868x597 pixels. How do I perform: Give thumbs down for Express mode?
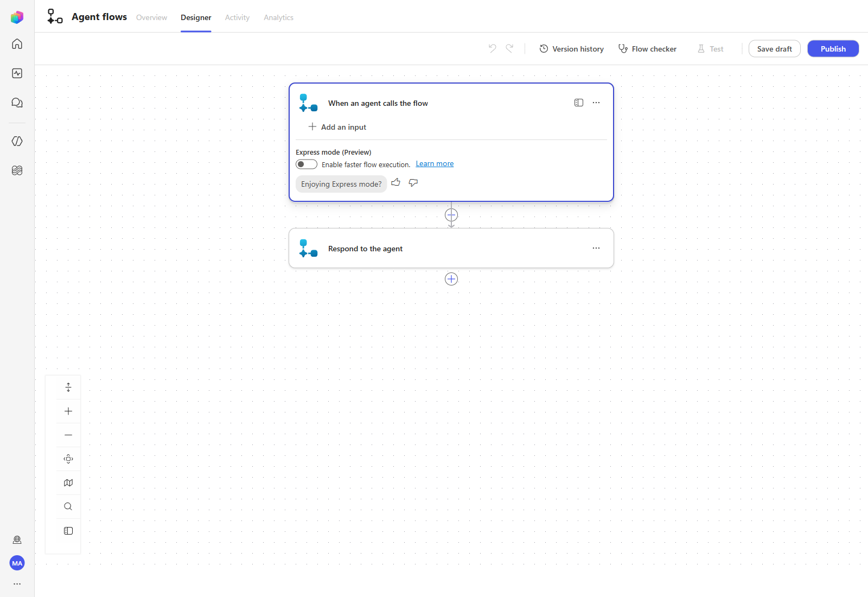tap(413, 183)
